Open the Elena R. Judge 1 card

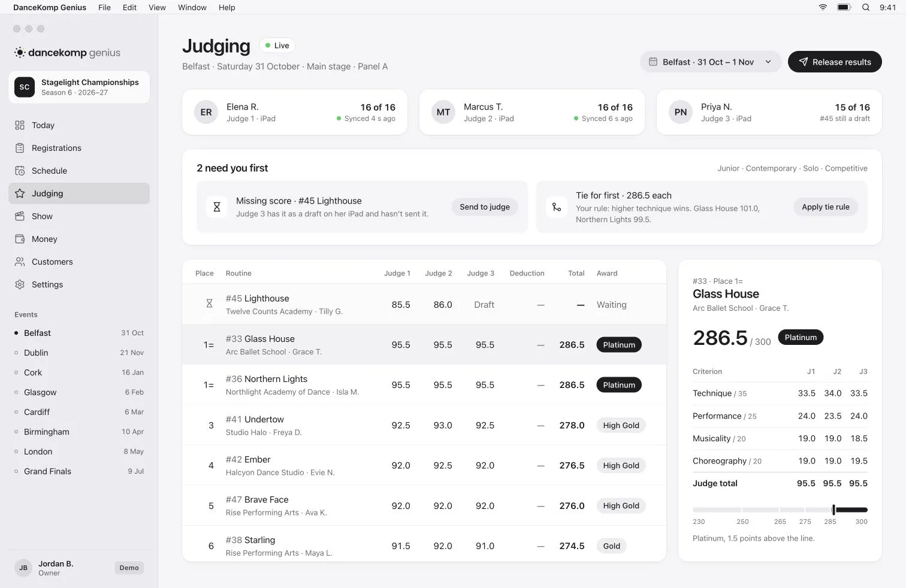point(295,112)
